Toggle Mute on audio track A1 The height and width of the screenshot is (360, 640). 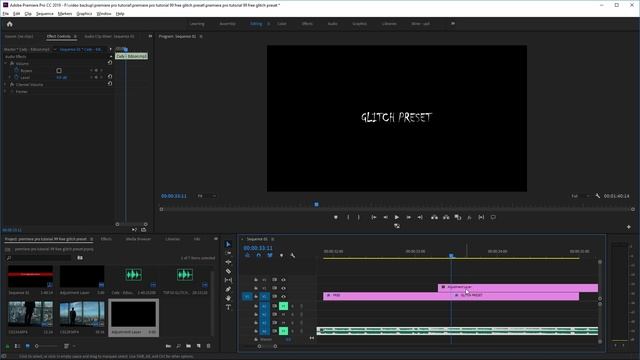pyautogui.click(x=283, y=306)
